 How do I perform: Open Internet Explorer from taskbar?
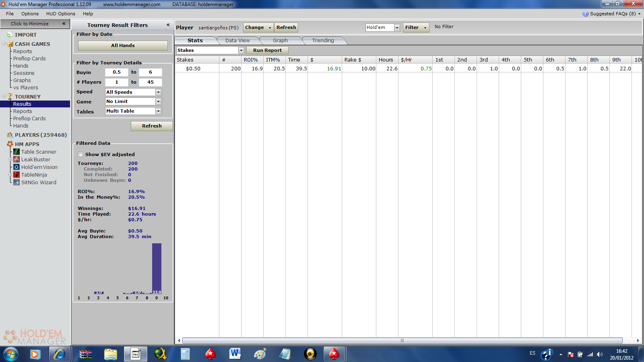[60, 354]
